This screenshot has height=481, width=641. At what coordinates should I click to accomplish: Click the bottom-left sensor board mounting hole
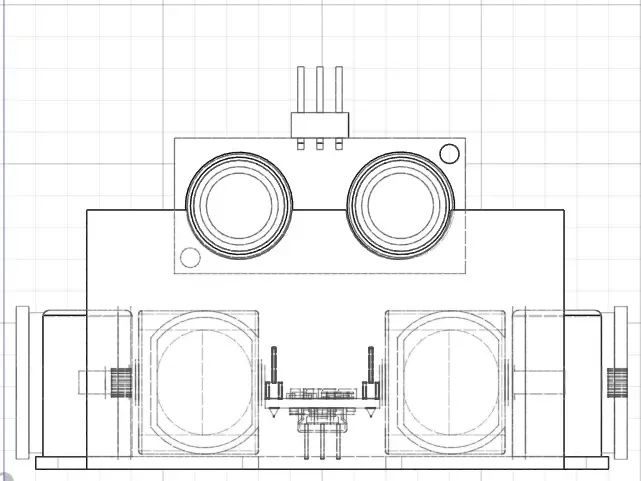[x=190, y=257]
